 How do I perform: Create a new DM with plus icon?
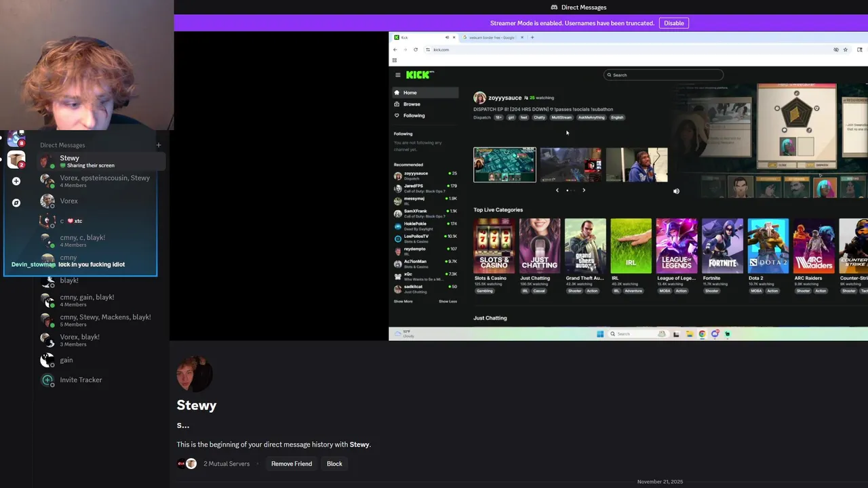pyautogui.click(x=159, y=145)
